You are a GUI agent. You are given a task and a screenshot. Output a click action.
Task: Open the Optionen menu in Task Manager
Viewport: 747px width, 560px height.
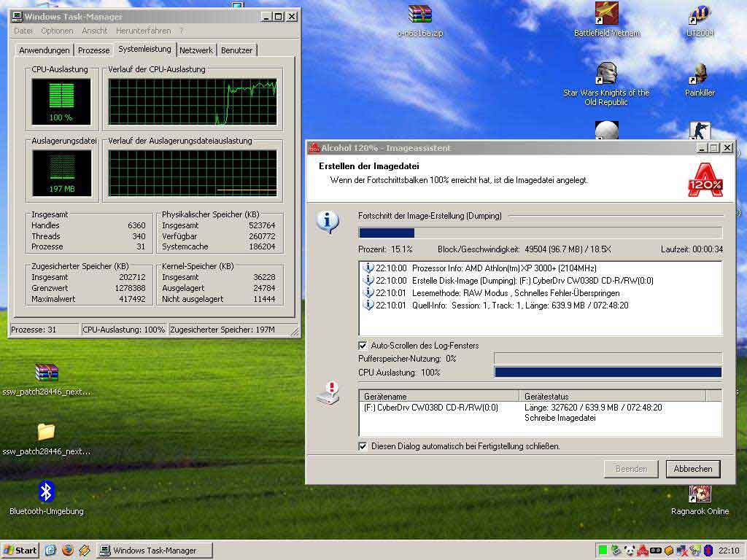[x=57, y=31]
